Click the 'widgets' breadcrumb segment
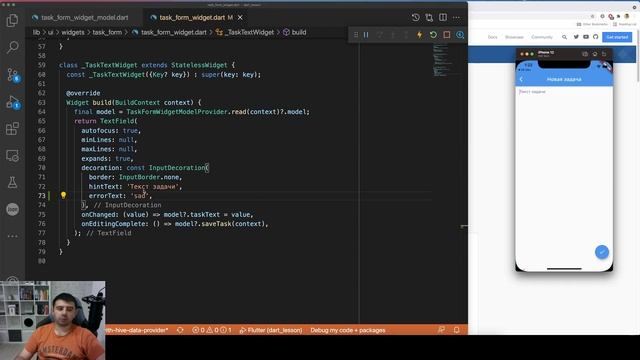640x360 pixels. point(73,32)
